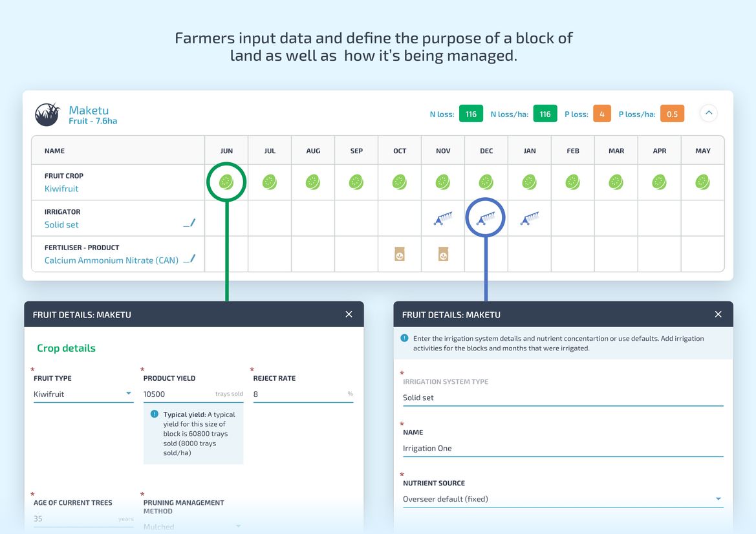Select the January irrigator icon
Image resolution: width=756 pixels, height=534 pixels.
point(529,219)
